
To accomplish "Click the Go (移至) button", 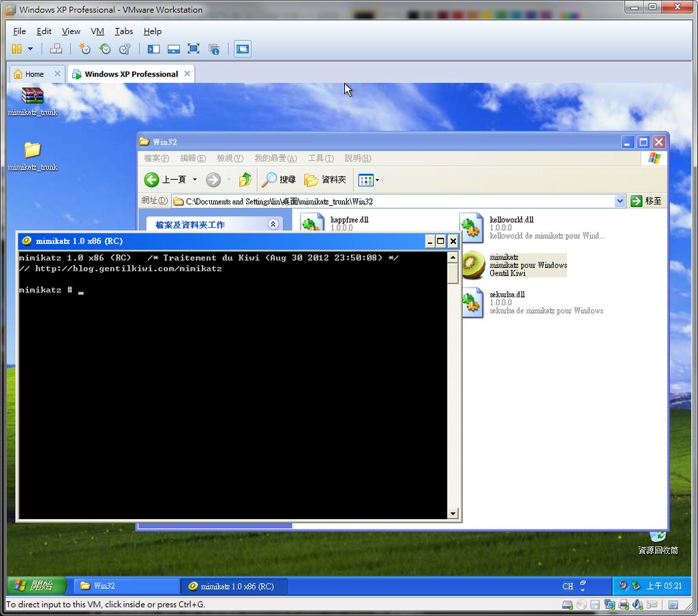I will (646, 201).
